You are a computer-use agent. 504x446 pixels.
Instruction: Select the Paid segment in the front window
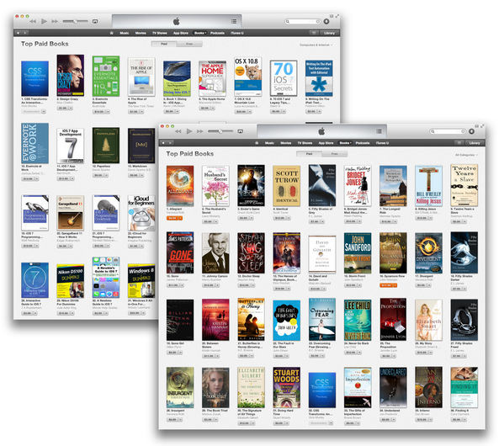click(x=309, y=154)
